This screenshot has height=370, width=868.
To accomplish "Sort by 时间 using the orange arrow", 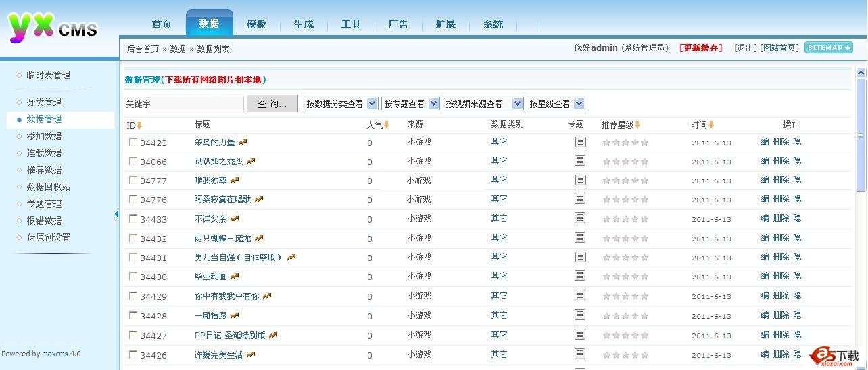I will pos(711,125).
